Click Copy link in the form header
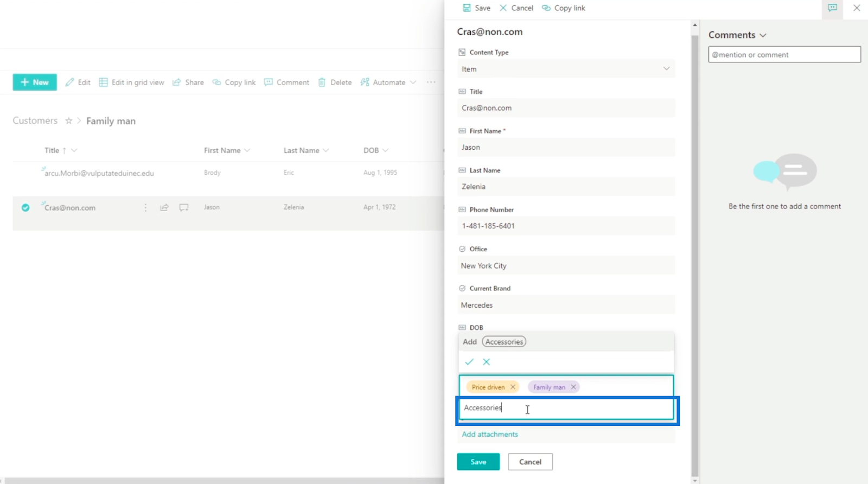This screenshot has height=484, width=868. pyautogui.click(x=564, y=8)
